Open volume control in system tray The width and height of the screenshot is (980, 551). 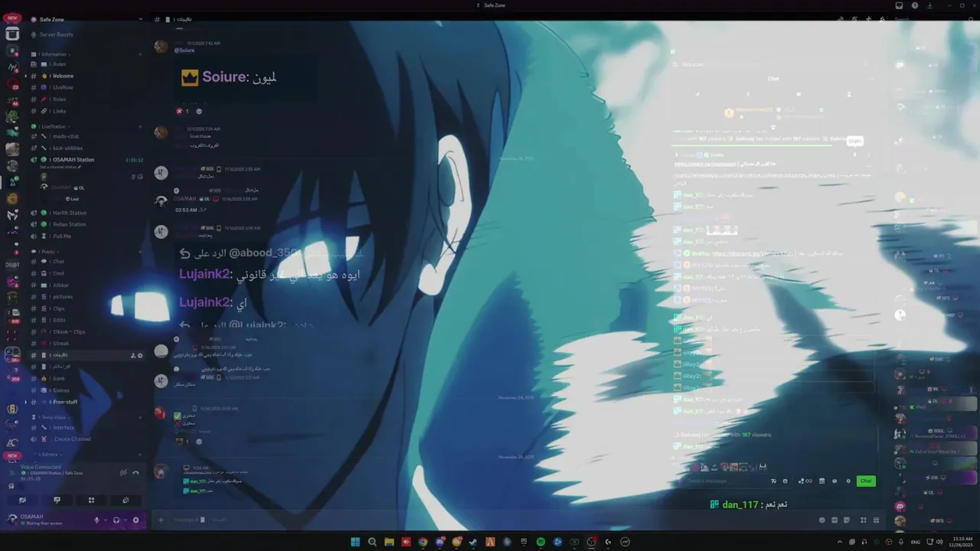[939, 542]
